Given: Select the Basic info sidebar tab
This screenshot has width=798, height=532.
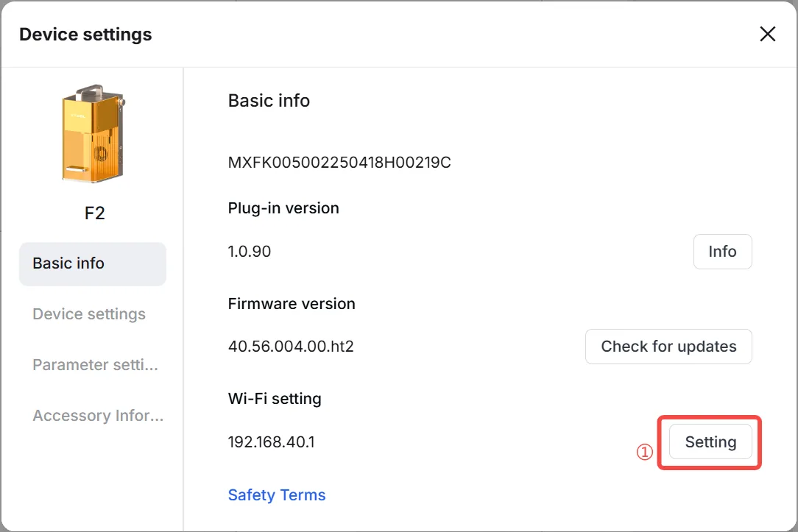Looking at the screenshot, I should (x=93, y=263).
